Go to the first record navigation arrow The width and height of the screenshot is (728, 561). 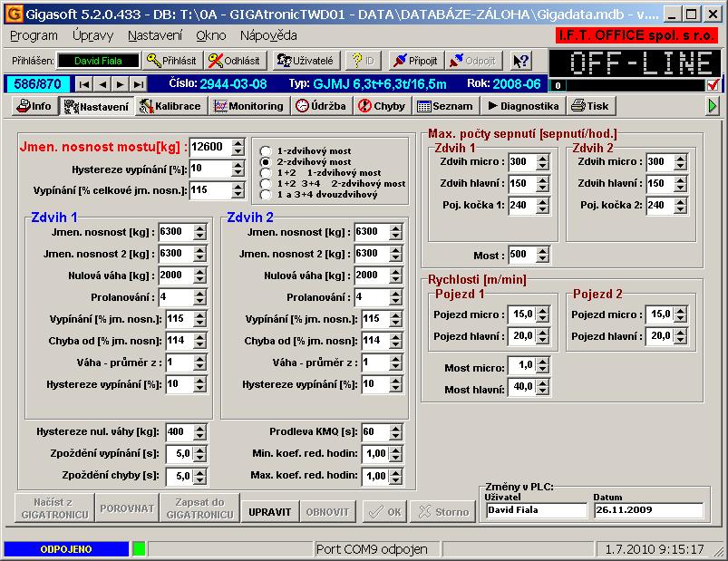tap(84, 84)
